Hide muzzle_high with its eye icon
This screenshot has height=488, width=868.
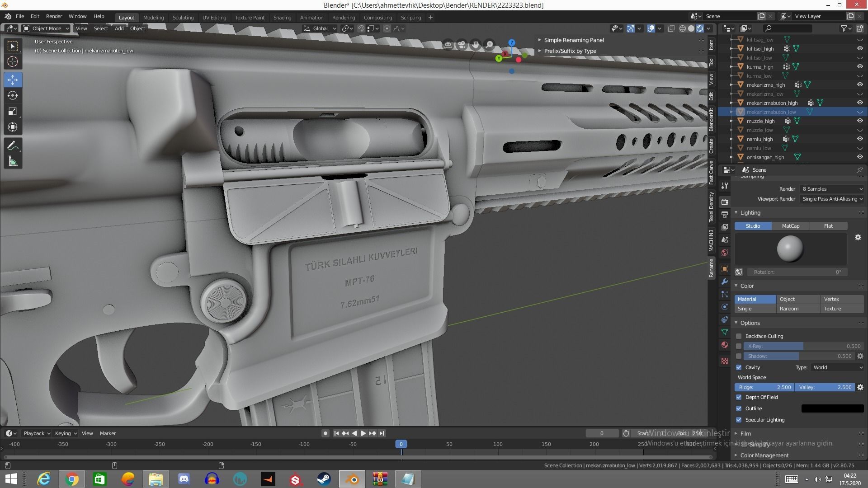tap(859, 121)
